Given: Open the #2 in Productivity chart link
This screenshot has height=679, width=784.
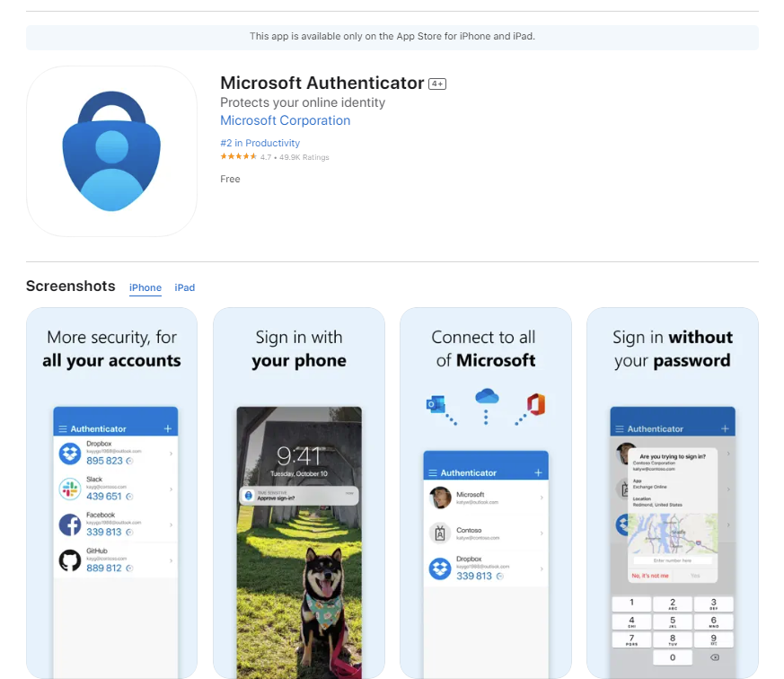Looking at the screenshot, I should pyautogui.click(x=260, y=143).
